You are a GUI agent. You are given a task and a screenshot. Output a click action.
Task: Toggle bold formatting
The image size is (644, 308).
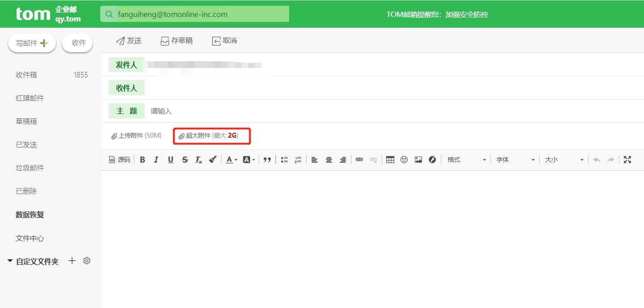pyautogui.click(x=142, y=160)
